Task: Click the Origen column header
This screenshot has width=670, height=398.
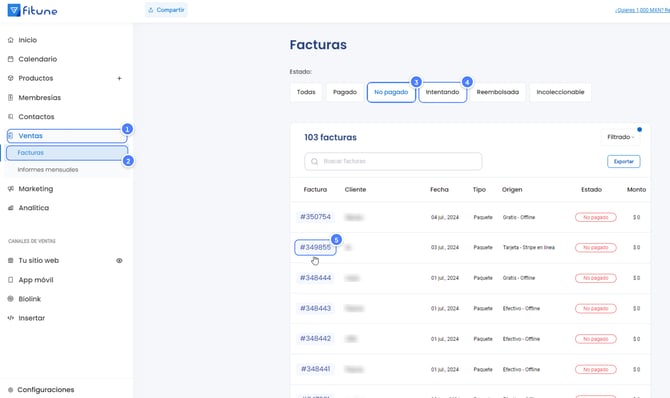Action: pos(512,189)
